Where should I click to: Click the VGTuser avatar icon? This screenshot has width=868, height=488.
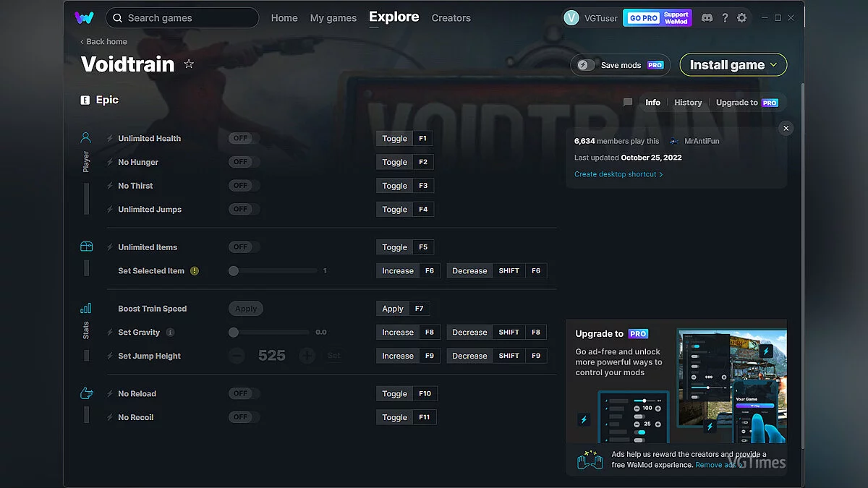pyautogui.click(x=571, y=18)
